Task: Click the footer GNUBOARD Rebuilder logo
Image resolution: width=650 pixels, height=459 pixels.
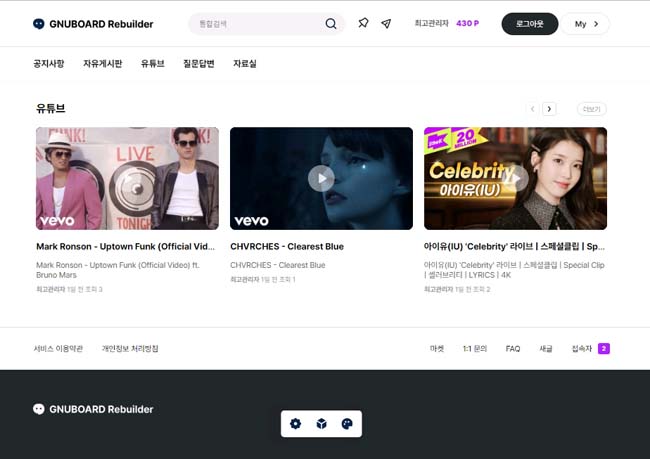Action: (93, 409)
